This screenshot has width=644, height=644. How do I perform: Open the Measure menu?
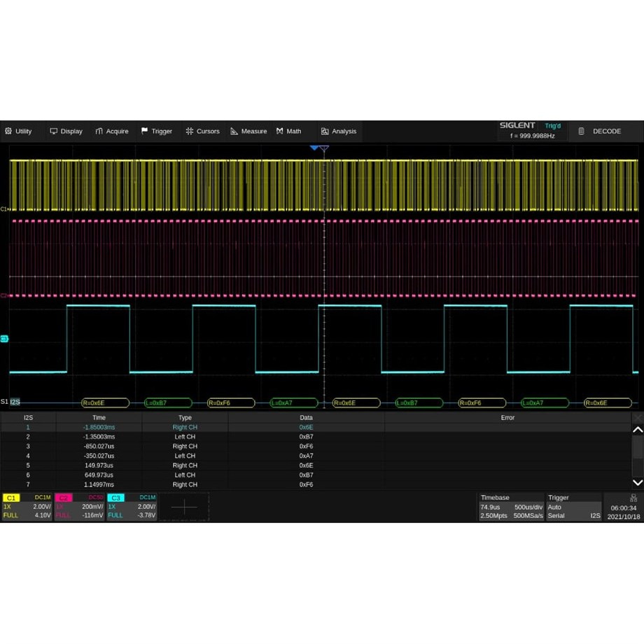[x=249, y=131]
